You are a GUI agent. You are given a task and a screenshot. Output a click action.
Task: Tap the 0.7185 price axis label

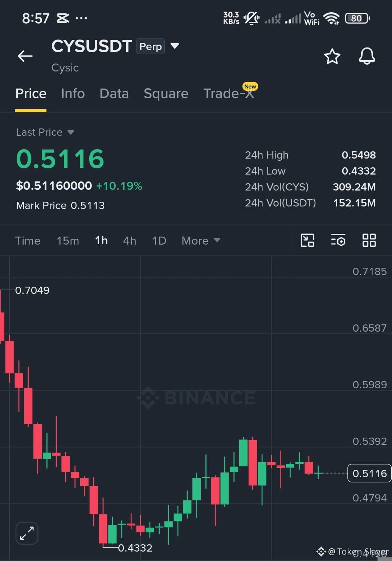point(369,271)
